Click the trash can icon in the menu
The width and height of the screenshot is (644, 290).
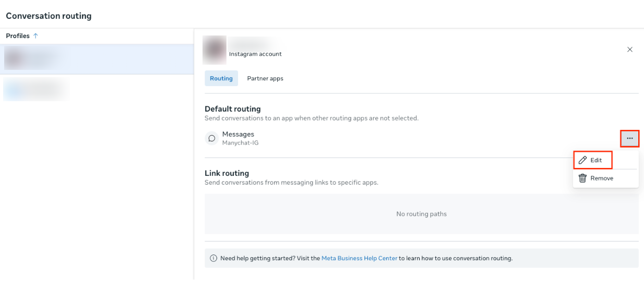coord(583,178)
